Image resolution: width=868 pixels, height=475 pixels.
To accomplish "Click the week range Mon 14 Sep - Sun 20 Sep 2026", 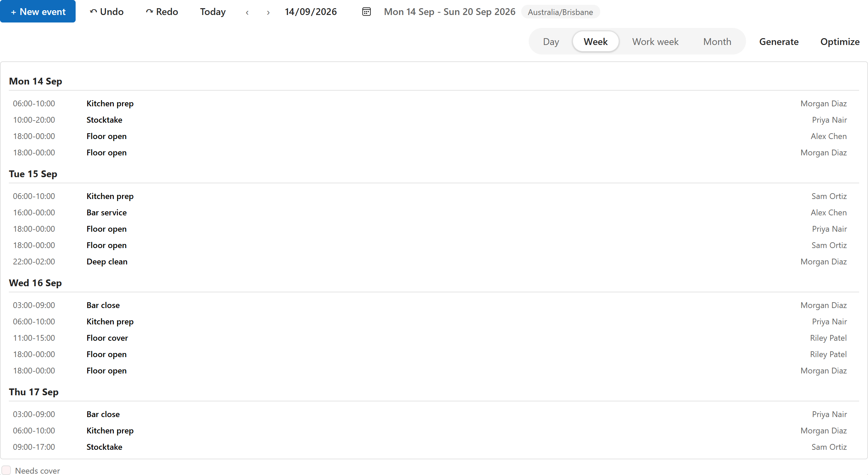I will (450, 12).
